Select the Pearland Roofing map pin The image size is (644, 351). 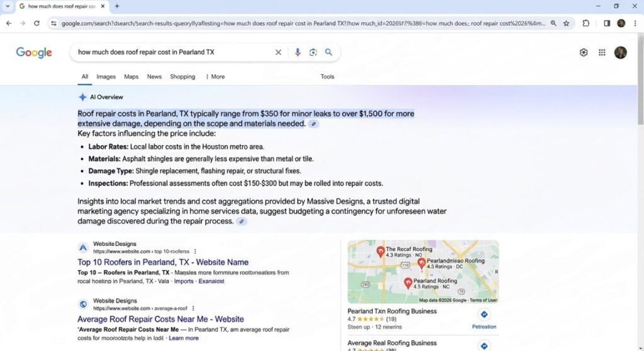[408, 283]
